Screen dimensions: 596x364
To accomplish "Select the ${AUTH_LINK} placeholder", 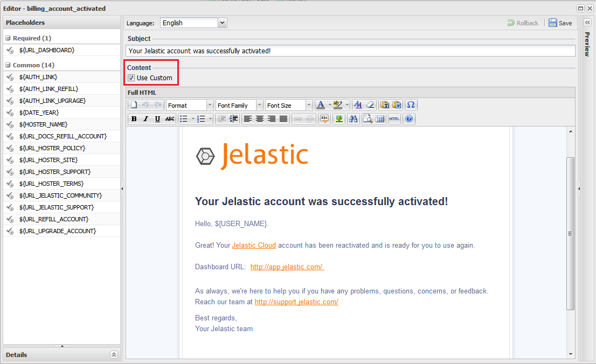I will pyautogui.click(x=61, y=77).
